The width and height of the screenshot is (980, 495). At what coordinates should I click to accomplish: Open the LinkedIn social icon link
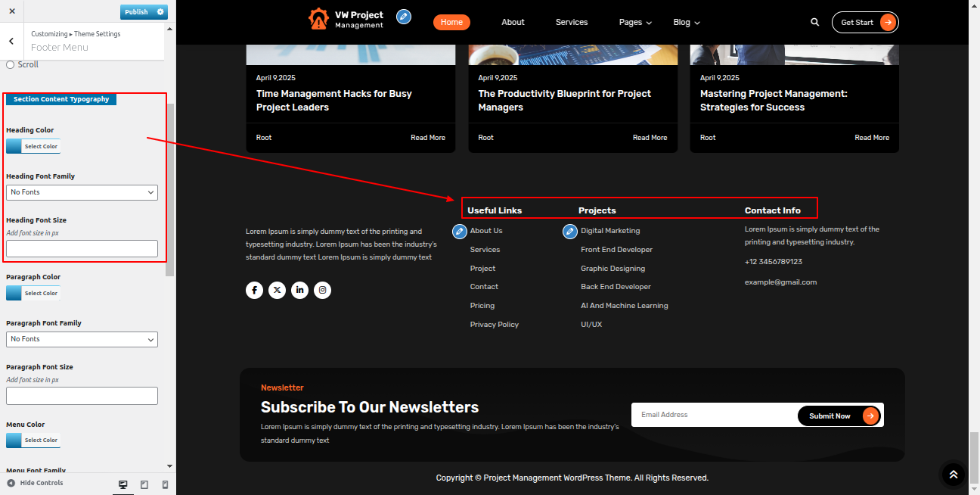299,290
